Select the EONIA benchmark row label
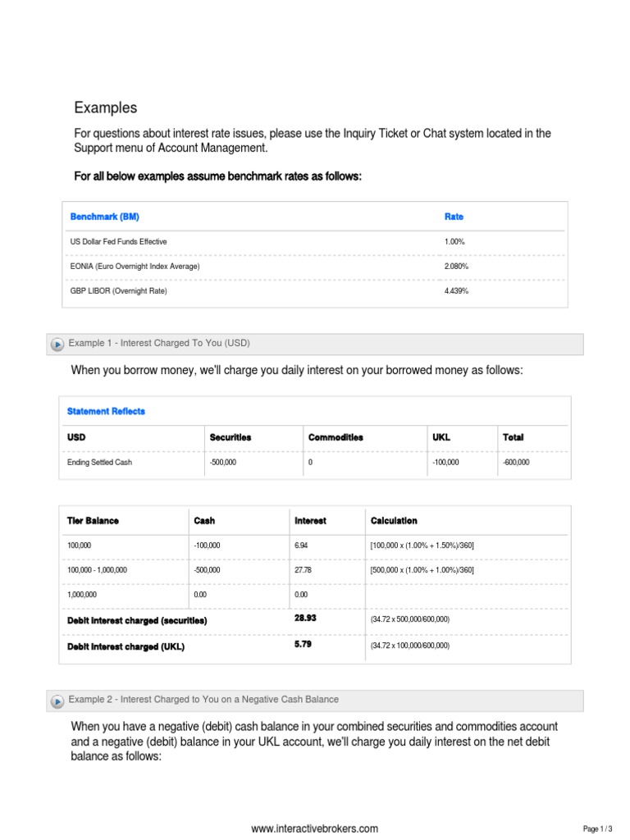 click(x=135, y=267)
